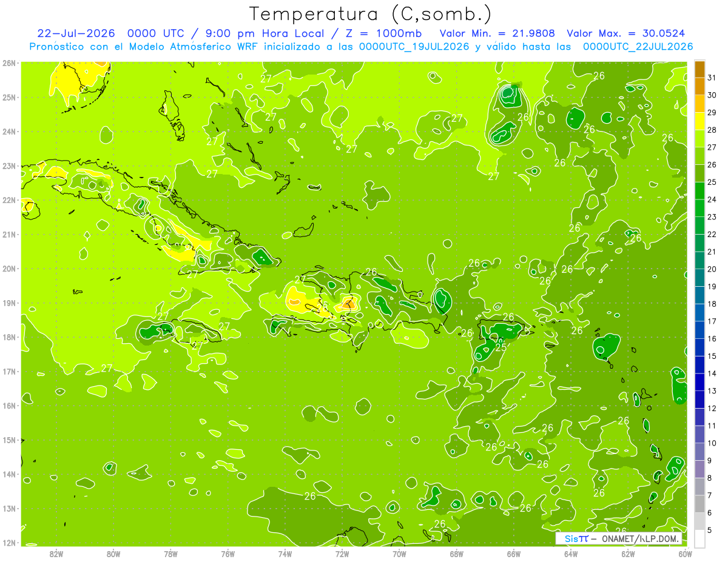Click the legend value "22"
Screen dimensions: 728x562
coord(712,234)
